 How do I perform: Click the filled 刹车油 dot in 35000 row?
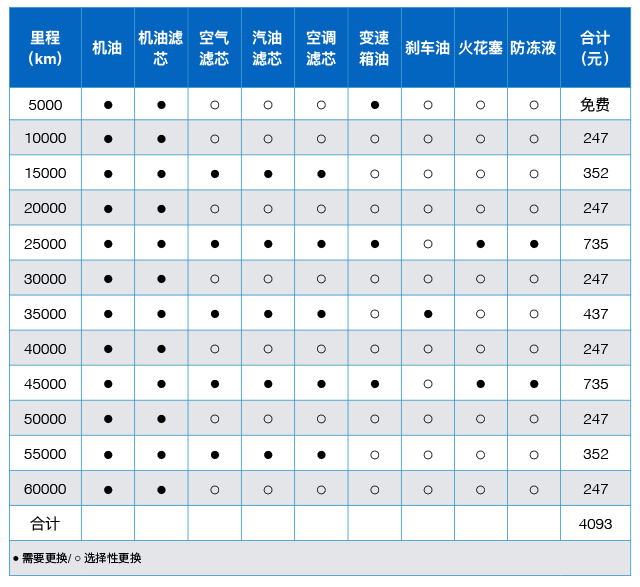click(428, 314)
